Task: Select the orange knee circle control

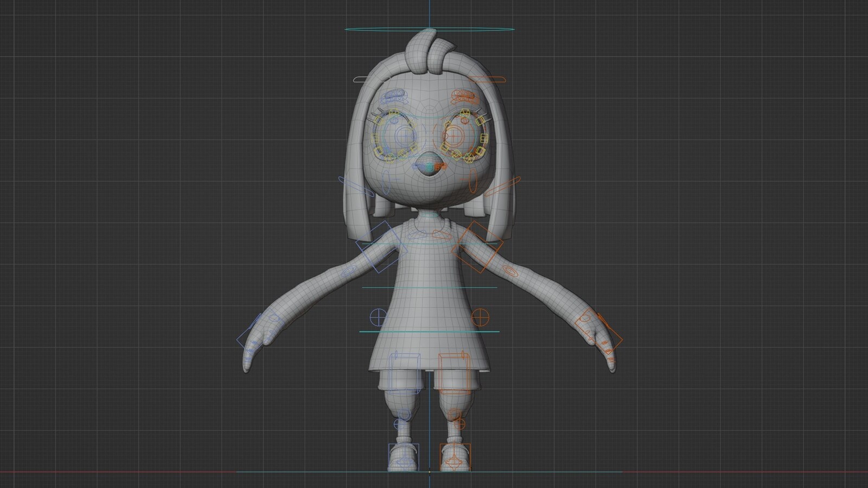Action: [x=456, y=415]
